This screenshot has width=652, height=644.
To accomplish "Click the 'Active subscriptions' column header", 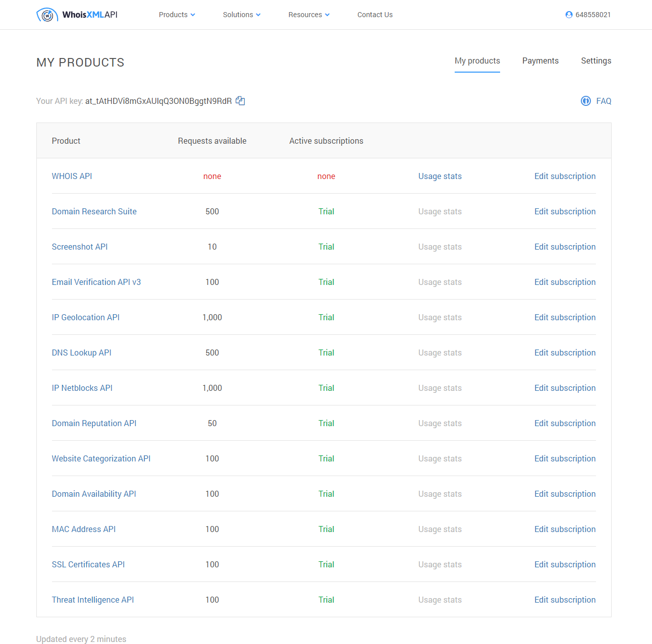I will [x=327, y=141].
